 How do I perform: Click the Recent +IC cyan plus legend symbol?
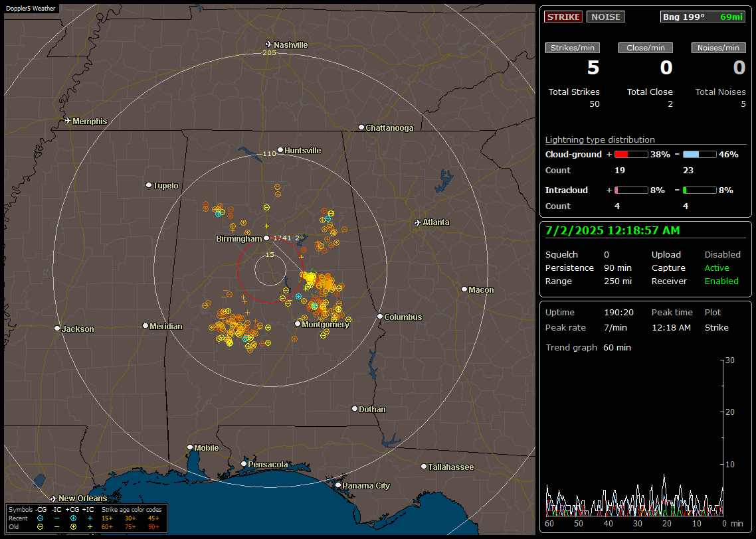coord(90,518)
